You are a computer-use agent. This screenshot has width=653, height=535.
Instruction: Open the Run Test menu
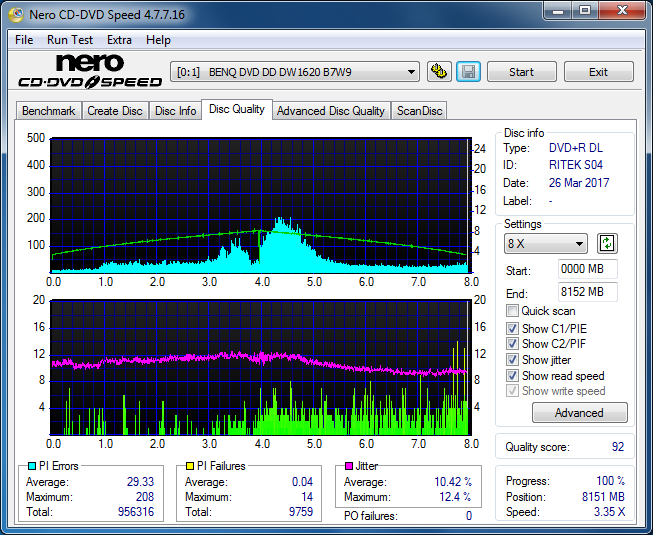tap(70, 40)
